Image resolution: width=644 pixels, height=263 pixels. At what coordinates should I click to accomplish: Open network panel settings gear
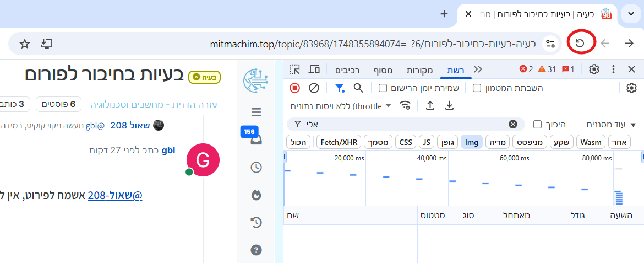click(x=631, y=88)
